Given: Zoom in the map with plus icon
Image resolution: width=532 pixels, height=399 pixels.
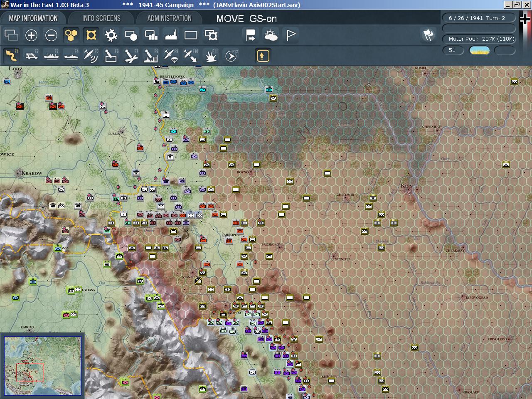Looking at the screenshot, I should [31, 35].
